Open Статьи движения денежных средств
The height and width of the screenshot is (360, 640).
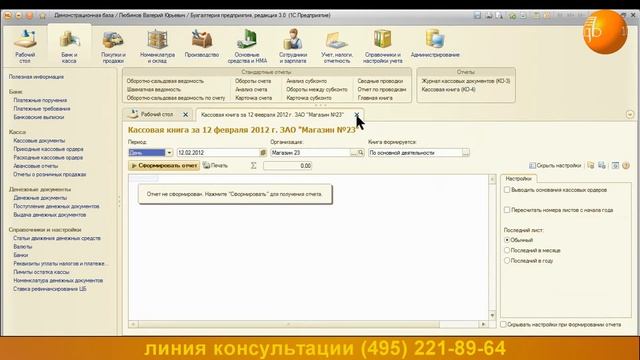point(57,238)
